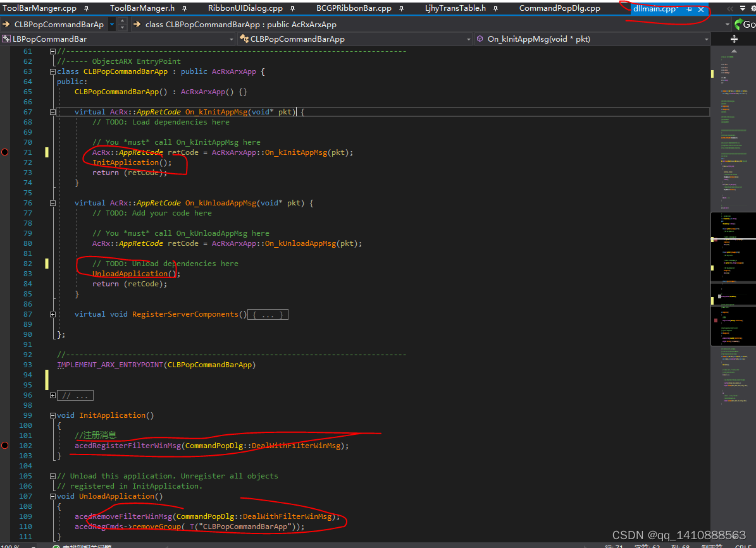Click the LBPopCommandBar project icon in navigation bar
Image resolution: width=756 pixels, height=548 pixels.
pyautogui.click(x=5, y=39)
